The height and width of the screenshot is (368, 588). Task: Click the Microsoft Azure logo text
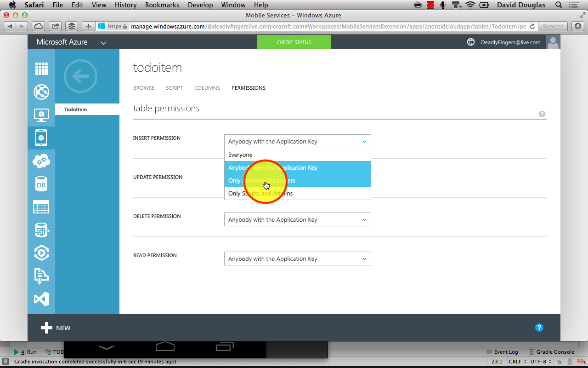62,42
